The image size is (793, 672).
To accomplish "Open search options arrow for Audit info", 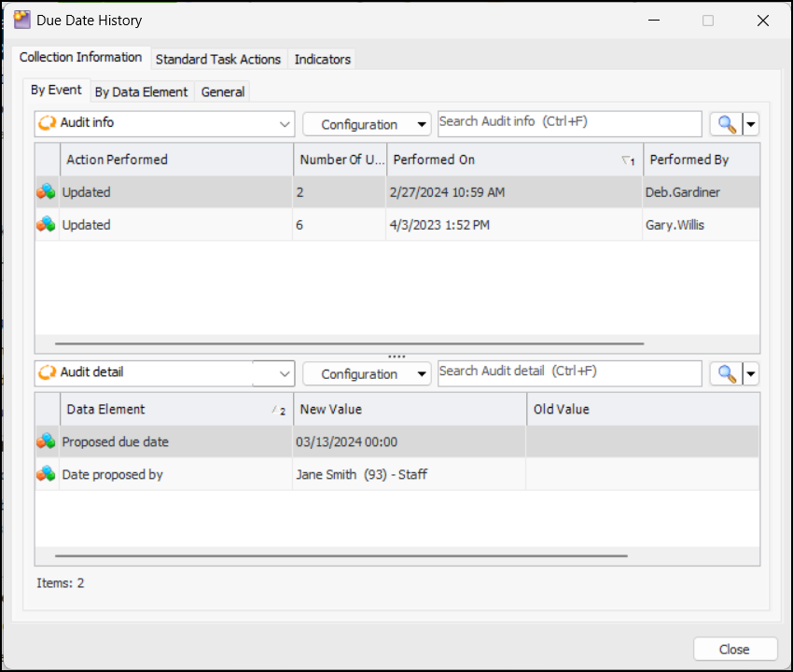I will point(750,124).
